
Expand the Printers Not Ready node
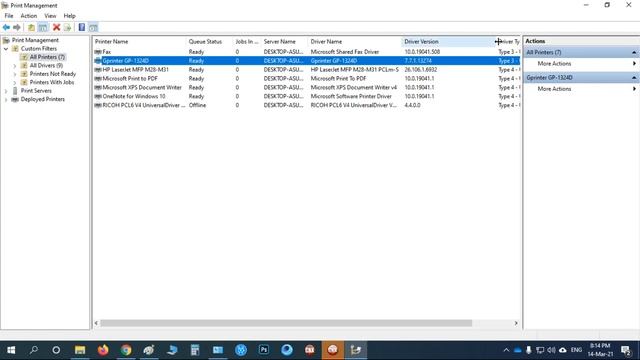click(x=15, y=74)
